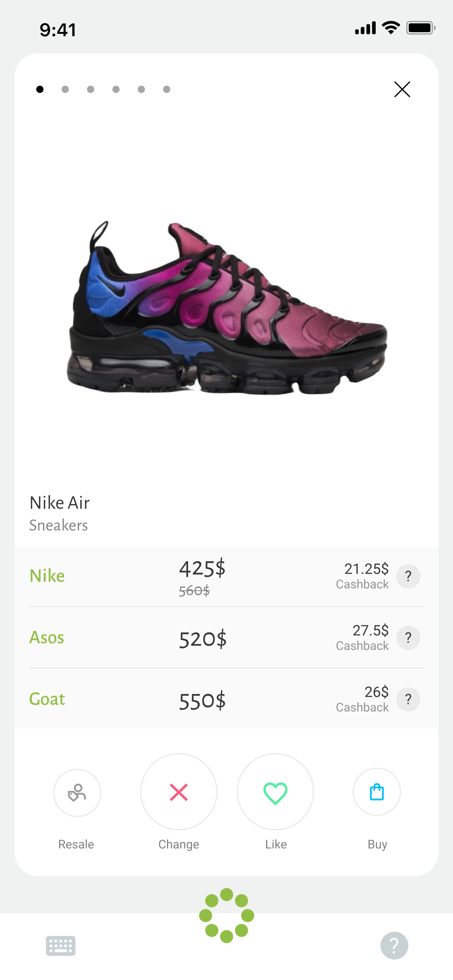Tap the 425$ Nike price
The image size is (453, 980).
(x=202, y=568)
